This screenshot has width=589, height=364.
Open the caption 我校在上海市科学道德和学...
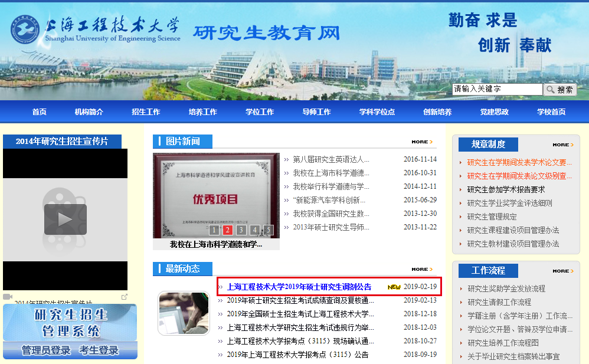click(x=216, y=244)
